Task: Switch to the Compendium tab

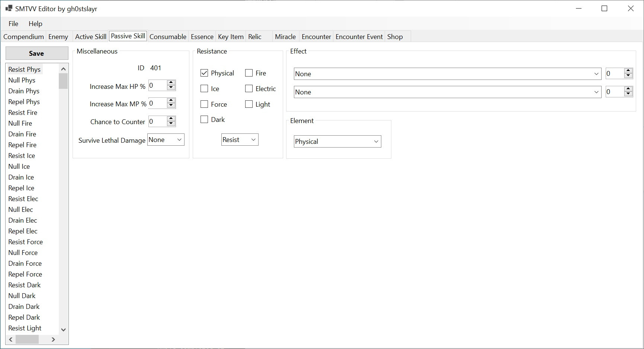Action: click(23, 36)
